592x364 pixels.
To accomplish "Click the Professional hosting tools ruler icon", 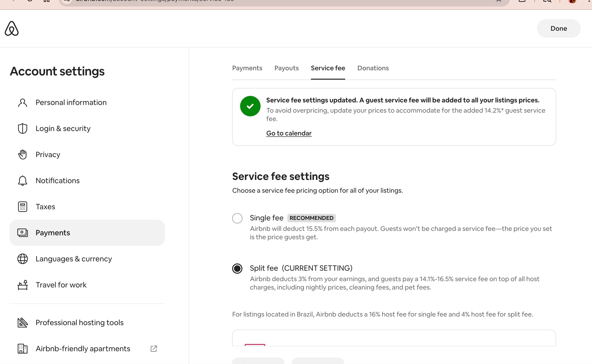I will 22,323.
